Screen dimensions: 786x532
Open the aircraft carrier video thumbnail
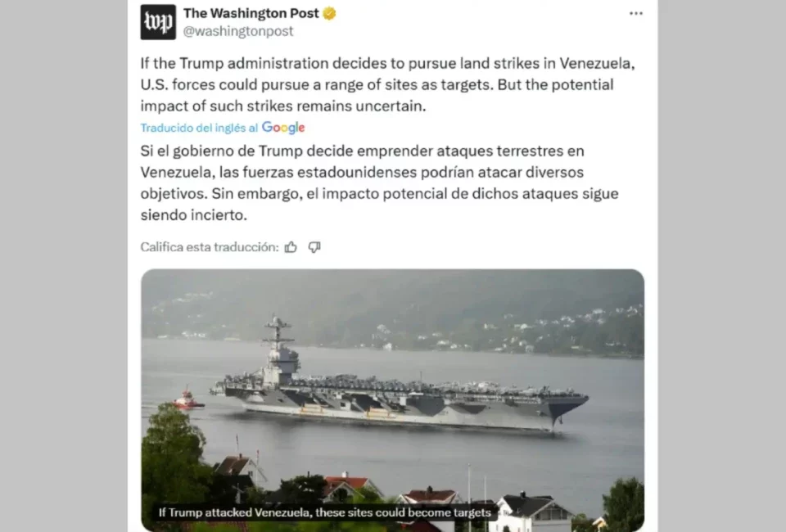392,400
